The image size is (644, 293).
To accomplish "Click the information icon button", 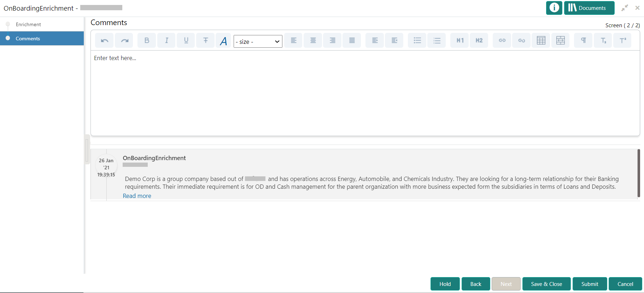I will coord(554,8).
